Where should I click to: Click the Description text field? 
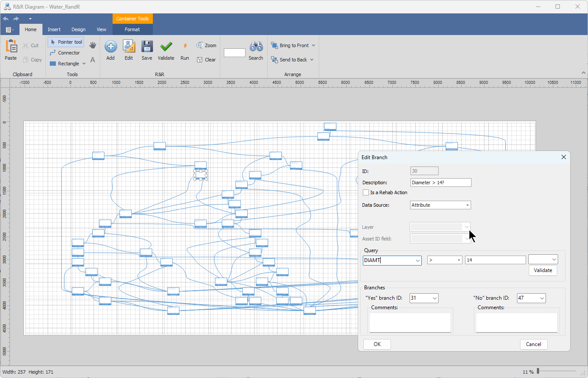tap(440, 183)
